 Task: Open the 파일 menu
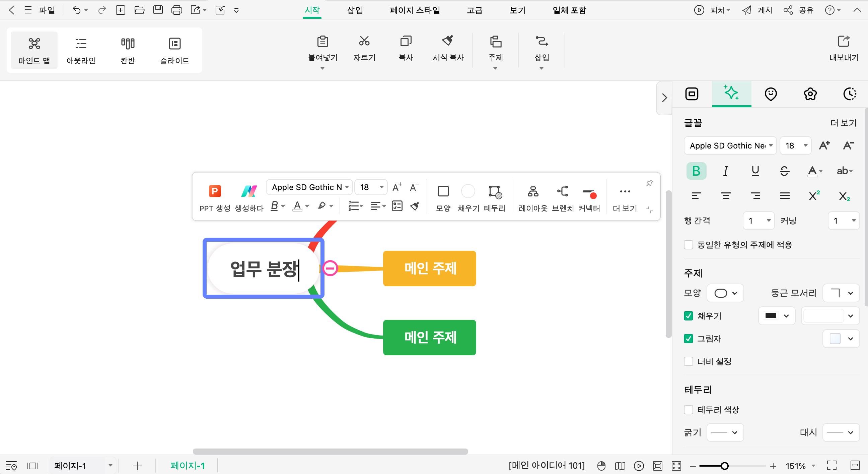coord(47,10)
